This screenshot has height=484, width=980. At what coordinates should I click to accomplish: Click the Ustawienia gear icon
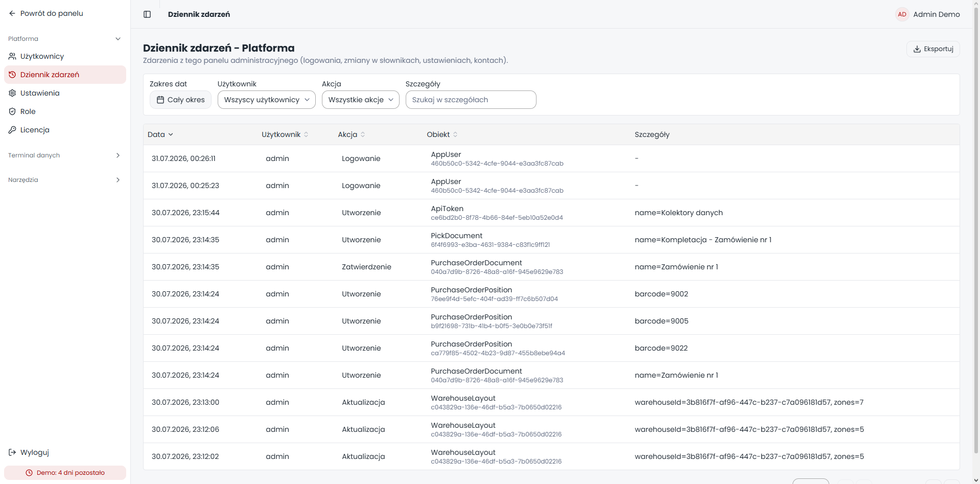pos(12,93)
